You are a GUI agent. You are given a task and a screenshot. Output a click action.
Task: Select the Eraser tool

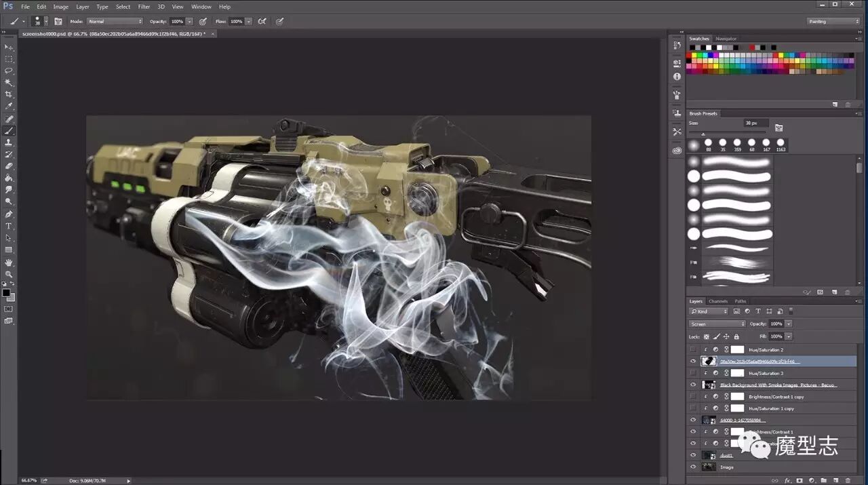(x=9, y=166)
